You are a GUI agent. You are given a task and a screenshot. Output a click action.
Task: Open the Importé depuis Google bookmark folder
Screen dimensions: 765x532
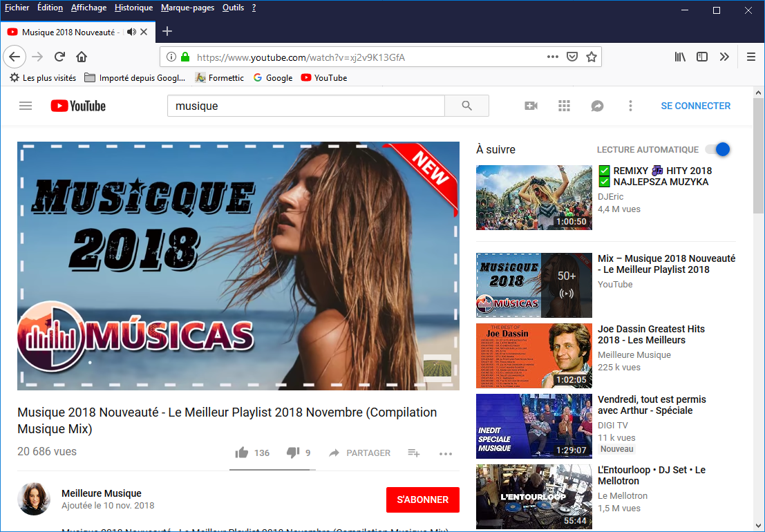pos(135,78)
